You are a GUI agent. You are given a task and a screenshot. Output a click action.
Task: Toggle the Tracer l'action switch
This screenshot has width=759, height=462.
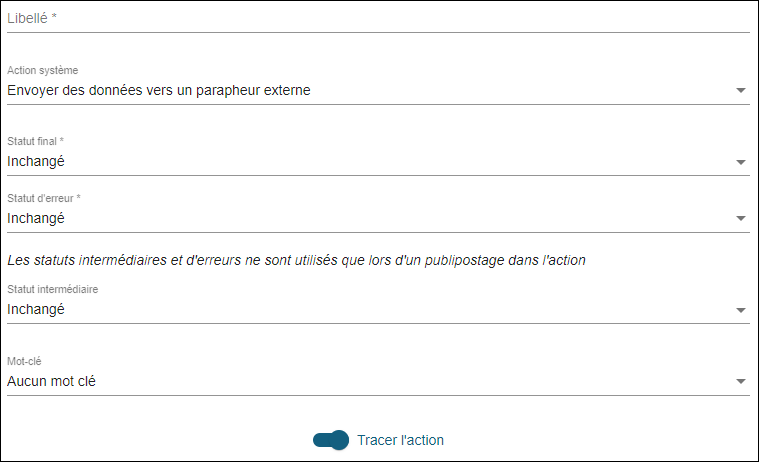pos(331,440)
